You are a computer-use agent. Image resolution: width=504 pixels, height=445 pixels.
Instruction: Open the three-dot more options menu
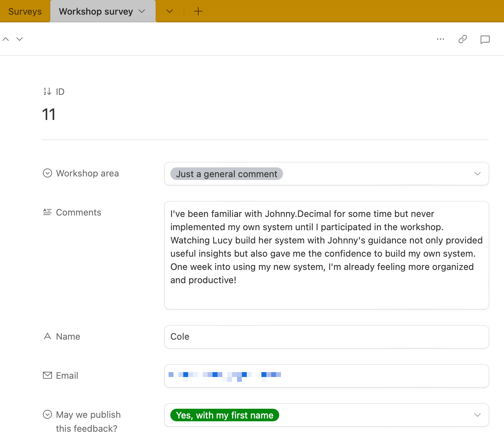coord(440,39)
